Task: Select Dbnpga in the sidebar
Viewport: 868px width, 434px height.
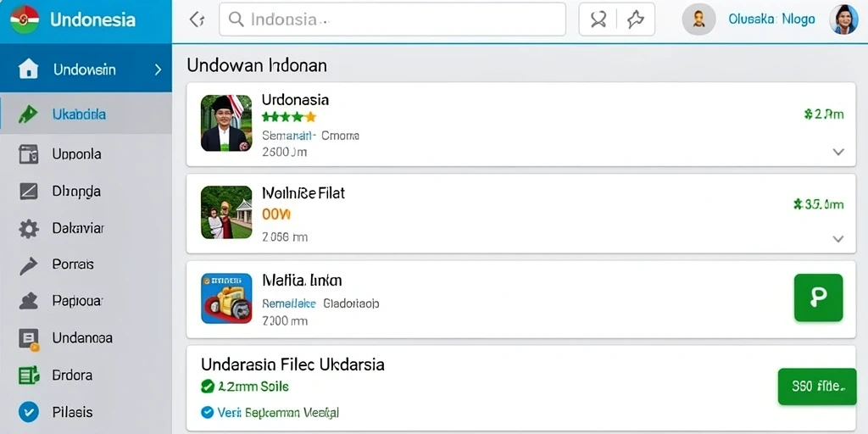Action: click(x=76, y=192)
